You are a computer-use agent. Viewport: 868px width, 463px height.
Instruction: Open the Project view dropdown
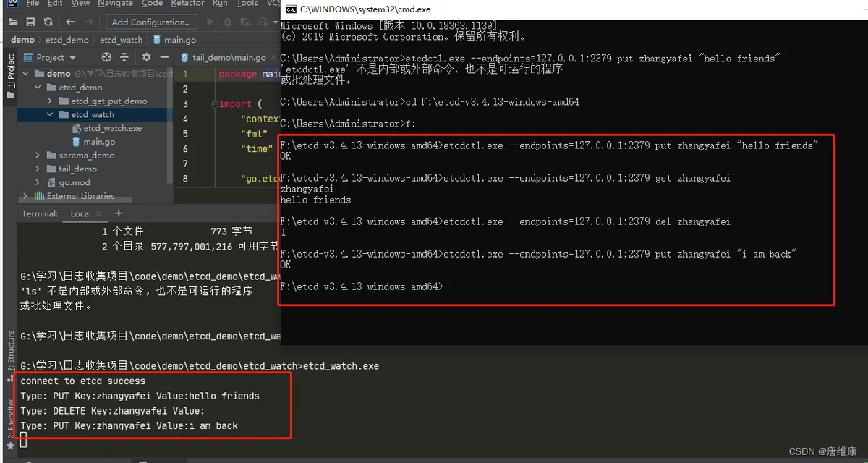(49, 57)
